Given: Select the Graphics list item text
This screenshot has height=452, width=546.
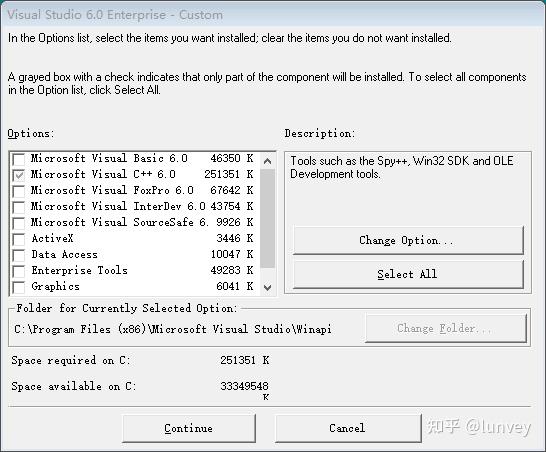Looking at the screenshot, I should (x=55, y=287).
